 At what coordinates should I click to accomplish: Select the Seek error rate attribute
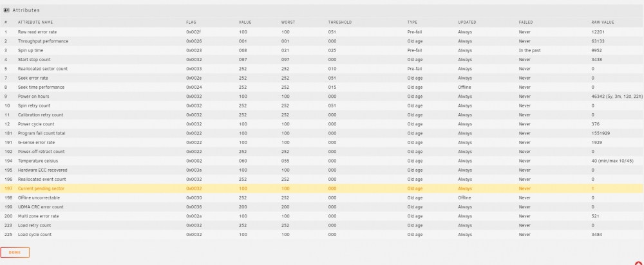[33, 78]
